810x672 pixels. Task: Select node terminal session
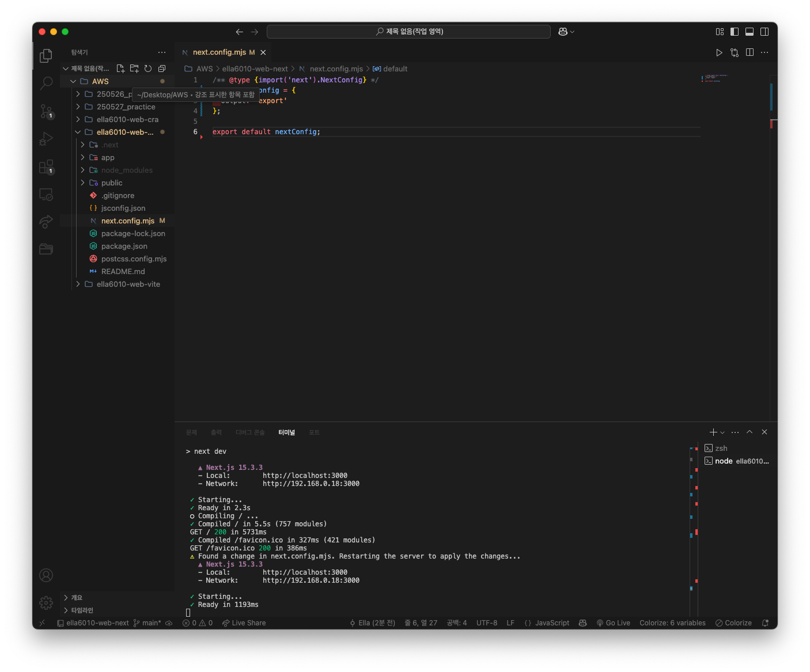(x=737, y=461)
